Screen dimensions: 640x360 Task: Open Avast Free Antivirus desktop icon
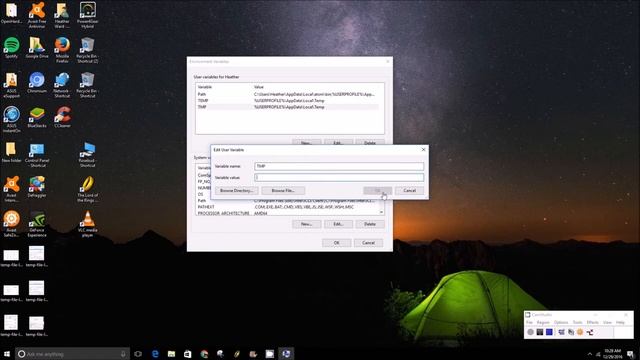[x=37, y=15]
